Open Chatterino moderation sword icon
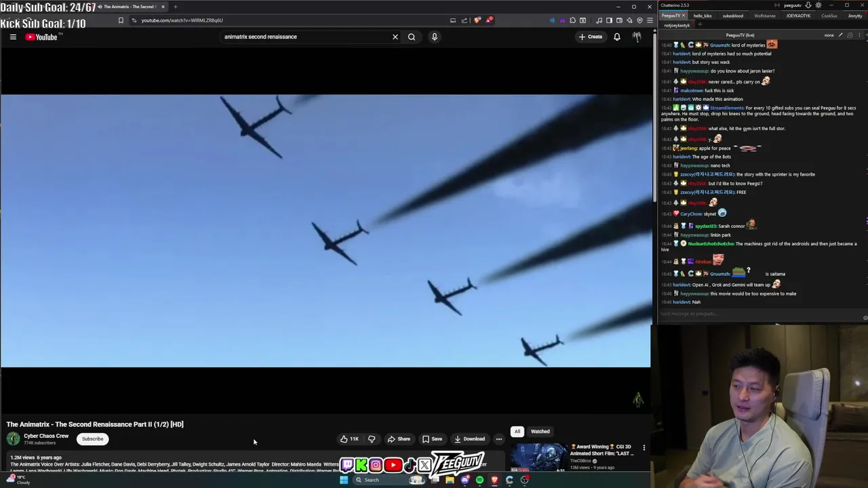The height and width of the screenshot is (488, 868). coord(840,35)
